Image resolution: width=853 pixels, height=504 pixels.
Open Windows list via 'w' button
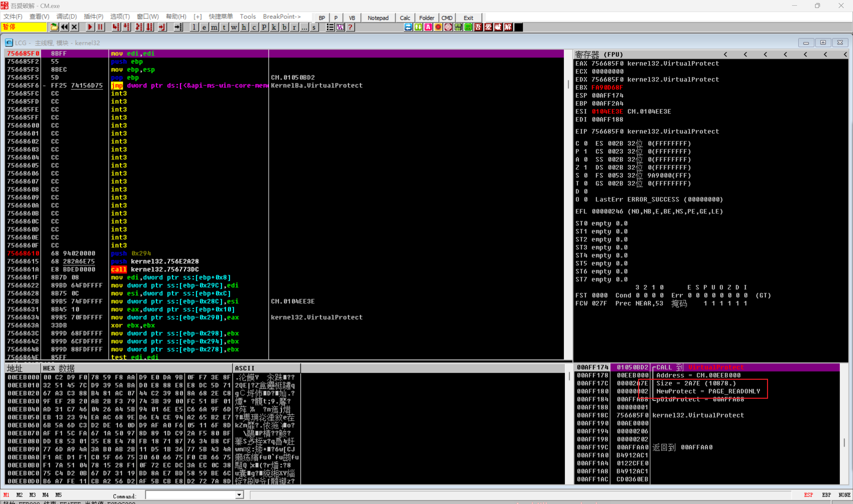coord(234,27)
